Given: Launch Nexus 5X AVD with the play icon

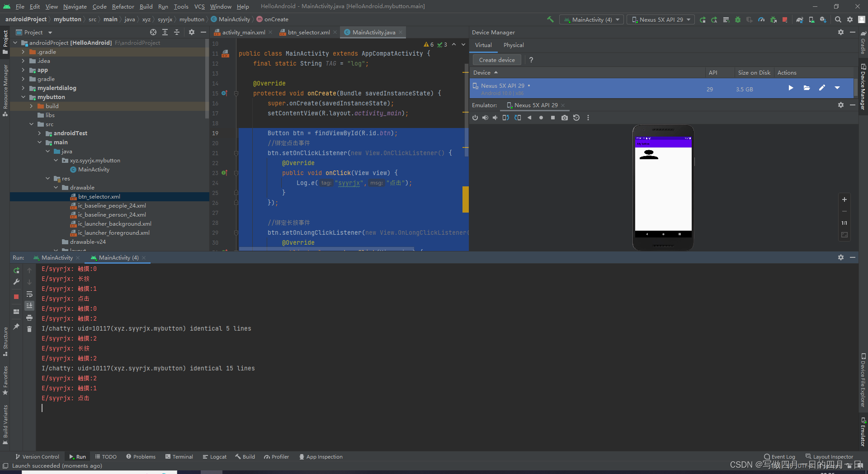Looking at the screenshot, I should tap(791, 88).
